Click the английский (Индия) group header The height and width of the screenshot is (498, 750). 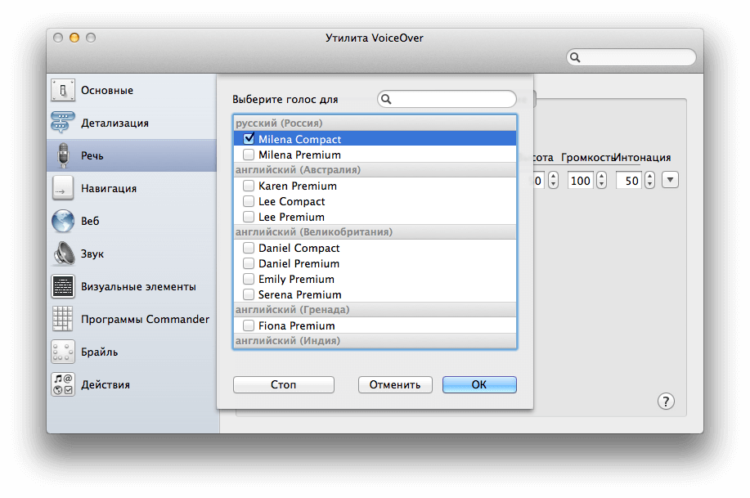pyautogui.click(x=375, y=341)
